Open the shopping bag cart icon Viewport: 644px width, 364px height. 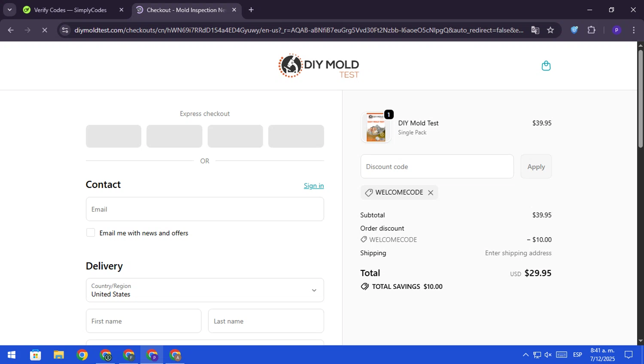click(546, 66)
